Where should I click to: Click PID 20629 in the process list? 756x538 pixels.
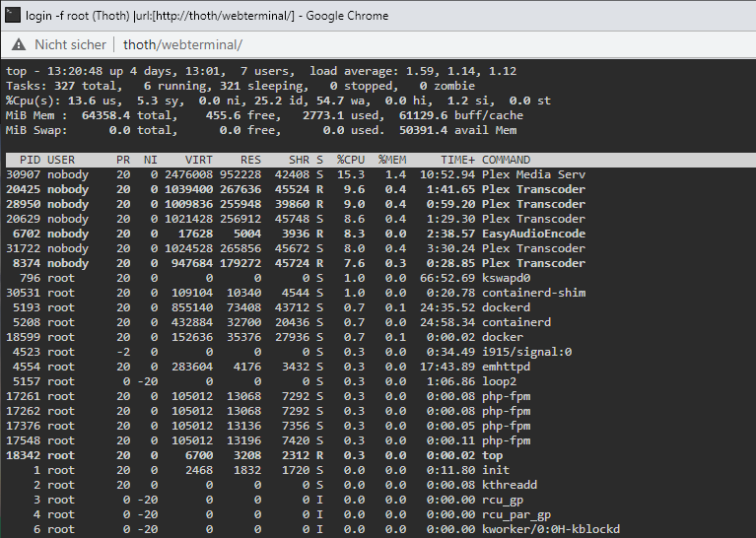point(23,219)
